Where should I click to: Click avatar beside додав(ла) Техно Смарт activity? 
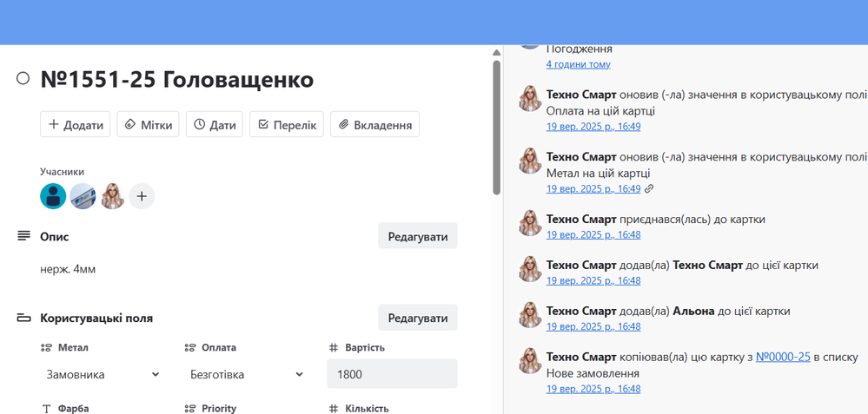pyautogui.click(x=530, y=269)
